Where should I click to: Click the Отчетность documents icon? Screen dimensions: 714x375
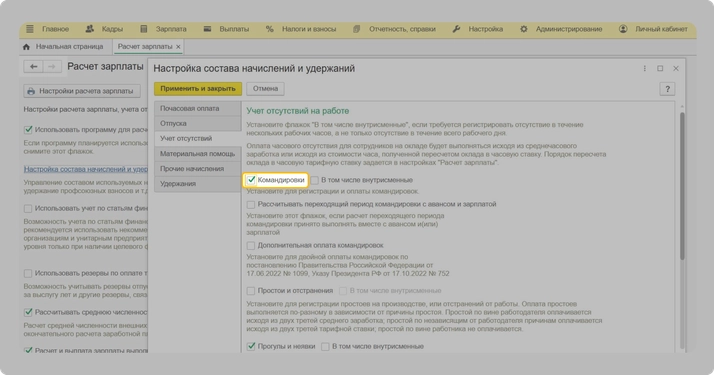point(357,29)
